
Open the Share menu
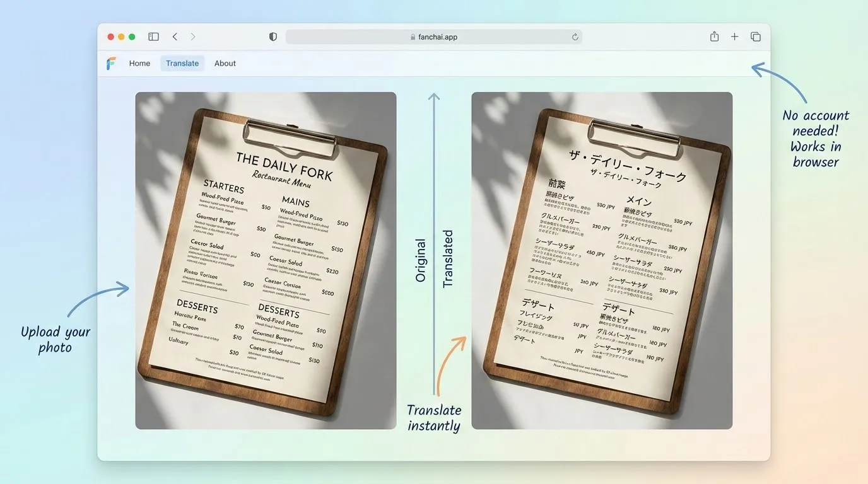tap(713, 36)
